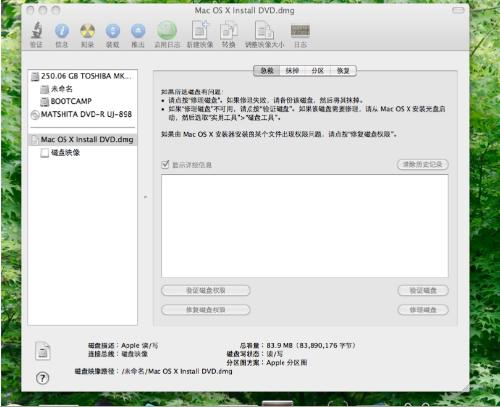The image size is (500, 407).
Task: Click the Repair Disk (修理磁盘) button
Action: coord(423,310)
